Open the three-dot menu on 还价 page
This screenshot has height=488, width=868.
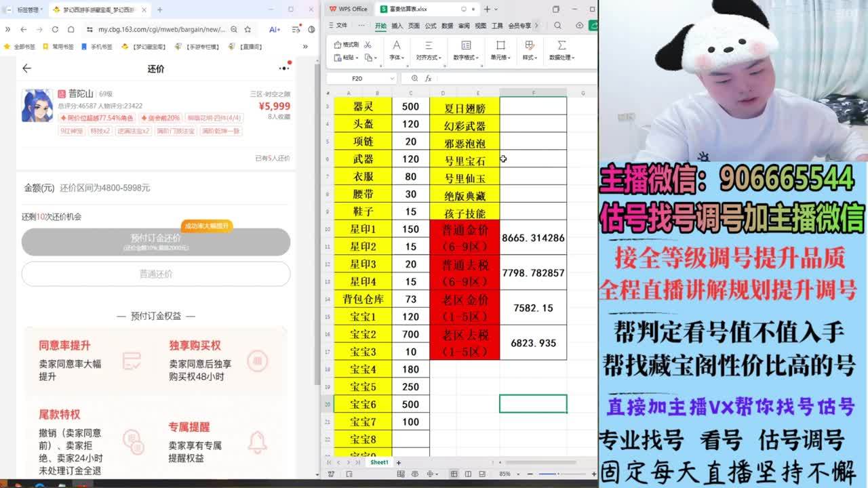[284, 68]
